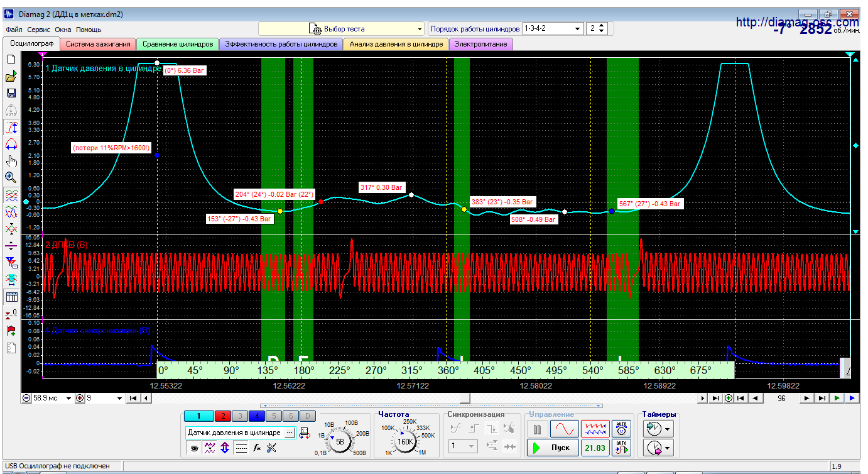Open the synchronization channel dropdown showing 1
The image size is (868, 474).
click(463, 446)
